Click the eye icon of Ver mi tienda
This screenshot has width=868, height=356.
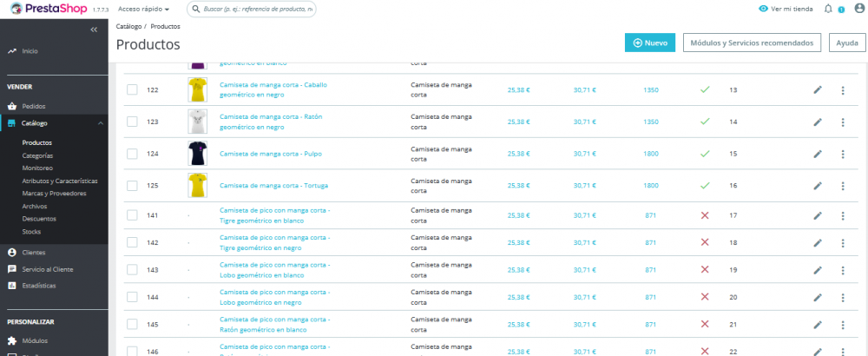(763, 9)
